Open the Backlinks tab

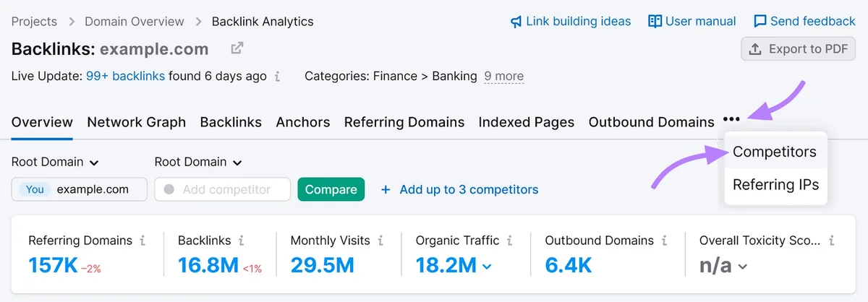tap(231, 122)
